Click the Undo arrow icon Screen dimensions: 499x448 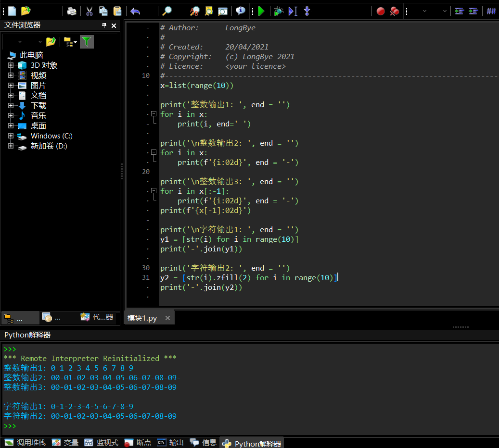(135, 11)
